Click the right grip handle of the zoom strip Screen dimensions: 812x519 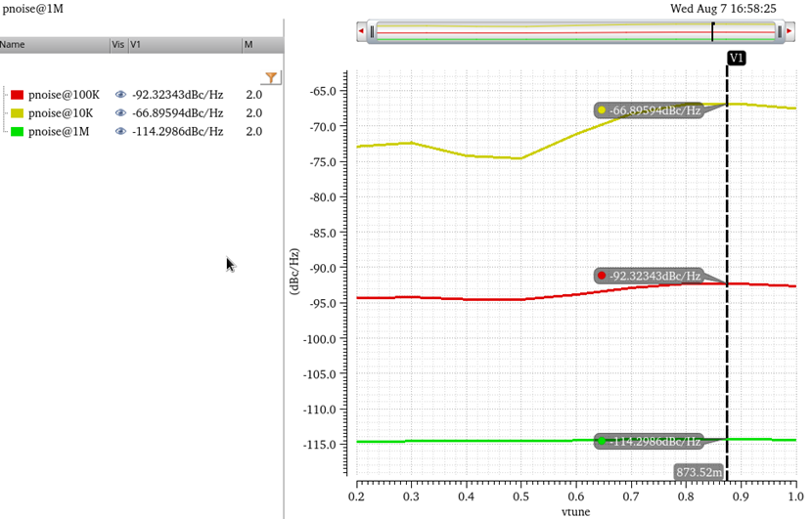(x=780, y=32)
